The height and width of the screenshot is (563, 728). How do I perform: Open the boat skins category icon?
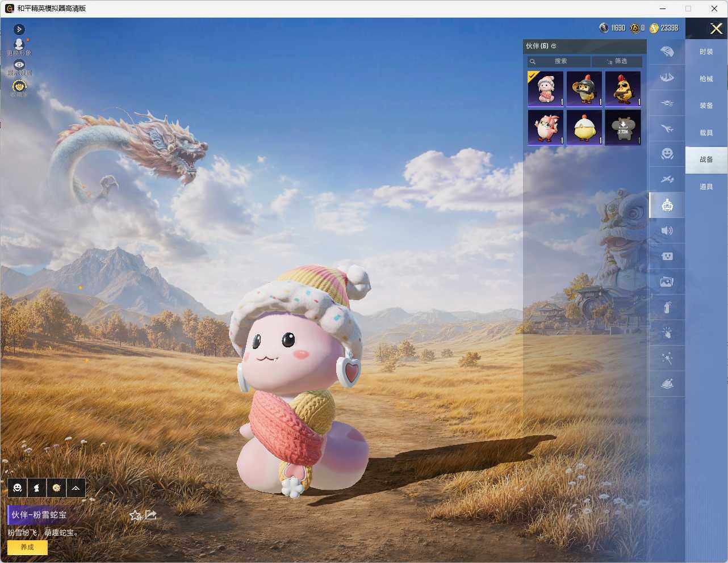pos(667,77)
